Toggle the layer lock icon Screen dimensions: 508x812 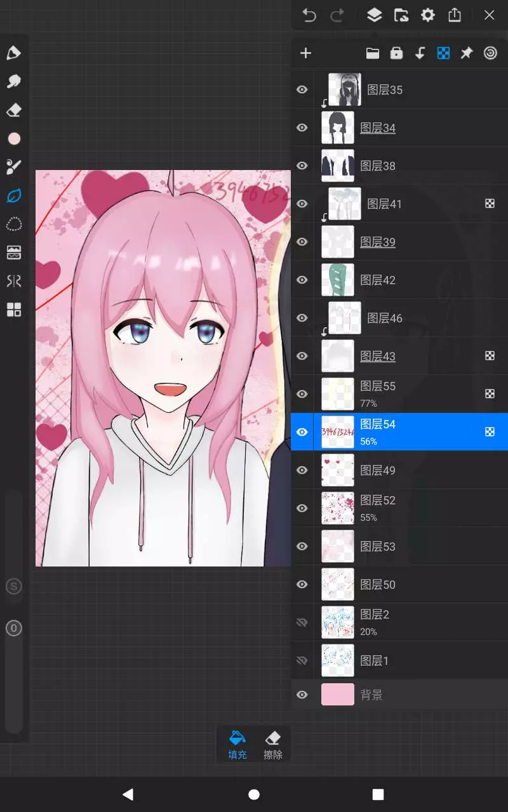[396, 53]
